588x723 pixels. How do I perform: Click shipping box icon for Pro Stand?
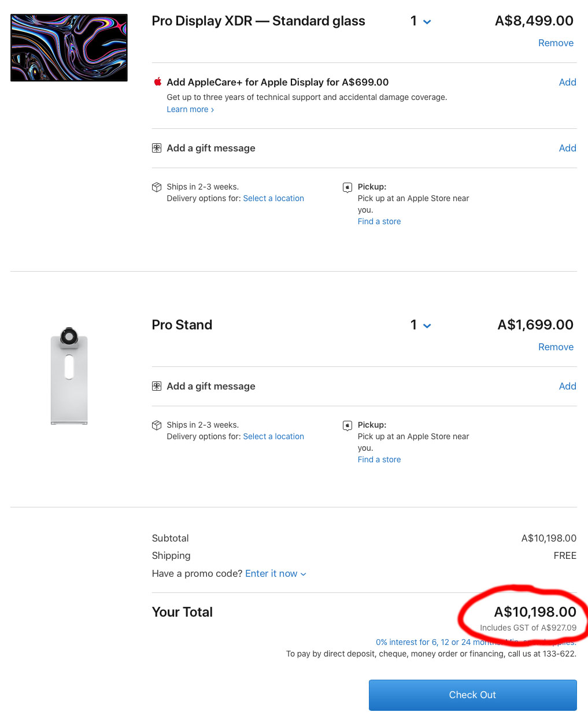click(x=157, y=425)
